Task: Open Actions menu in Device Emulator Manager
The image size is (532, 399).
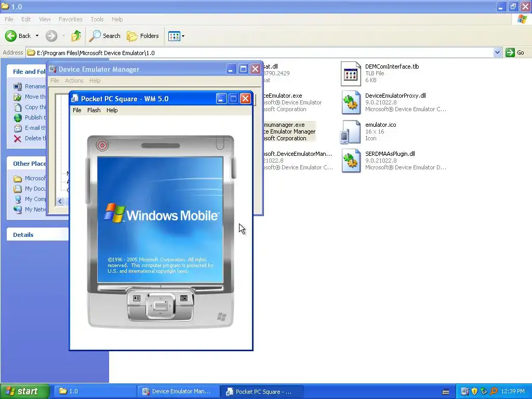Action: tap(74, 81)
